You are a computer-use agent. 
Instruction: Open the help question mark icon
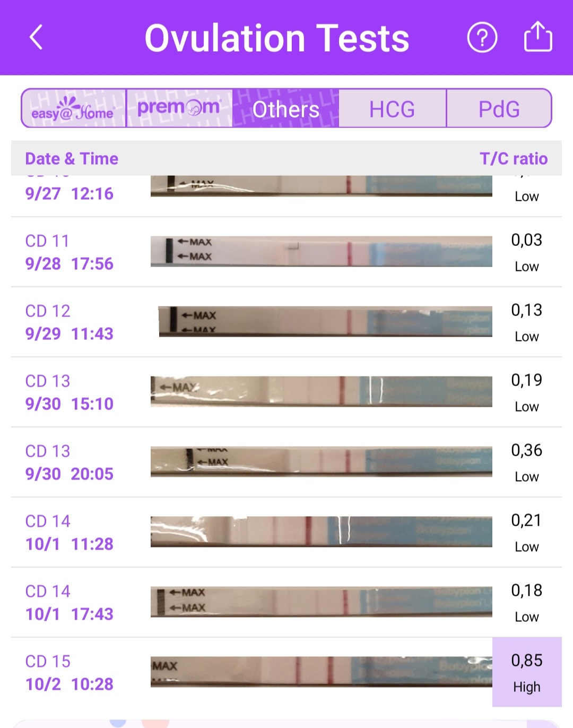(x=482, y=38)
